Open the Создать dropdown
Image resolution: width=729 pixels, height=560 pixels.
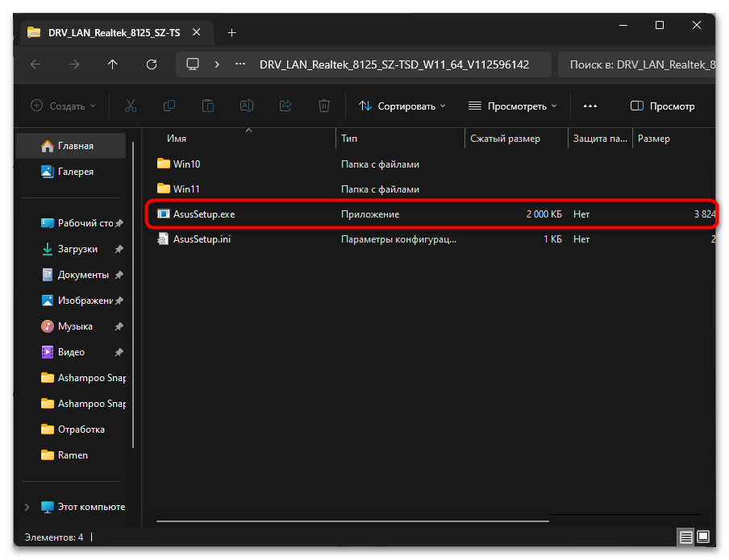click(63, 106)
